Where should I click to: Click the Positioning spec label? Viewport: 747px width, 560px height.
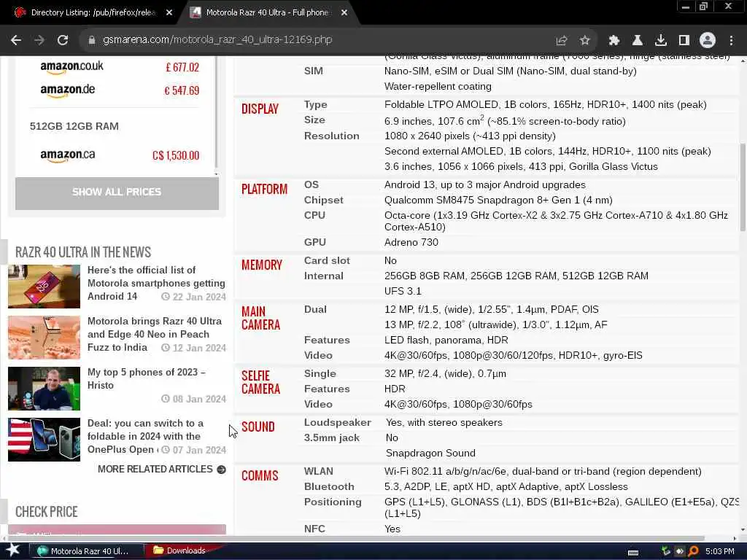pyautogui.click(x=333, y=502)
